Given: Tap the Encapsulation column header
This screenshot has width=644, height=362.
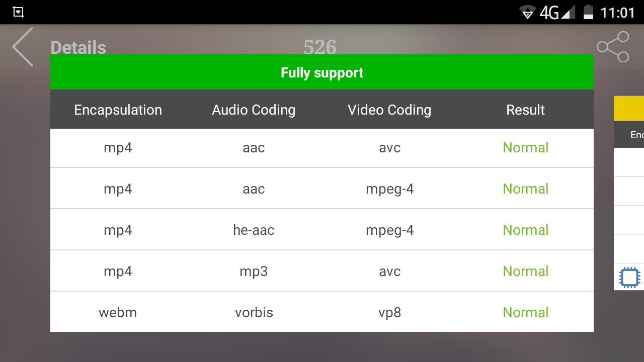Looking at the screenshot, I should 118,110.
